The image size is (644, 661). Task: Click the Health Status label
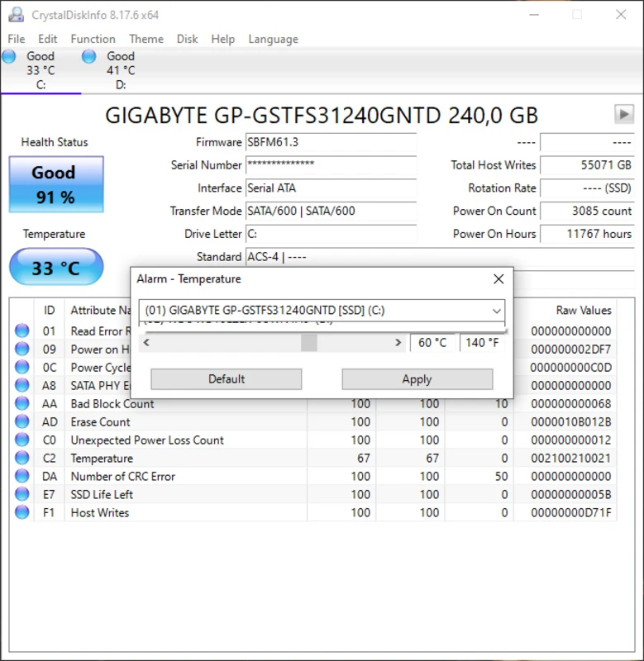[55, 142]
